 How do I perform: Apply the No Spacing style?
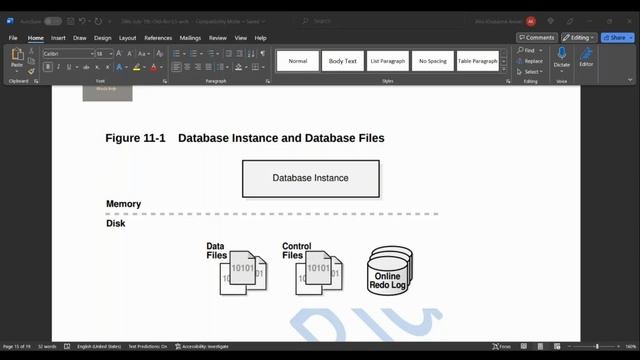(433, 61)
